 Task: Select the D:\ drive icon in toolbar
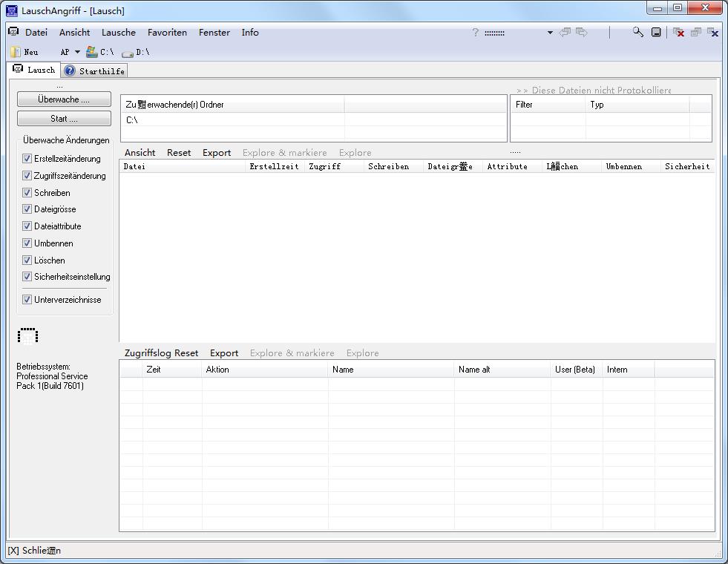(x=128, y=53)
